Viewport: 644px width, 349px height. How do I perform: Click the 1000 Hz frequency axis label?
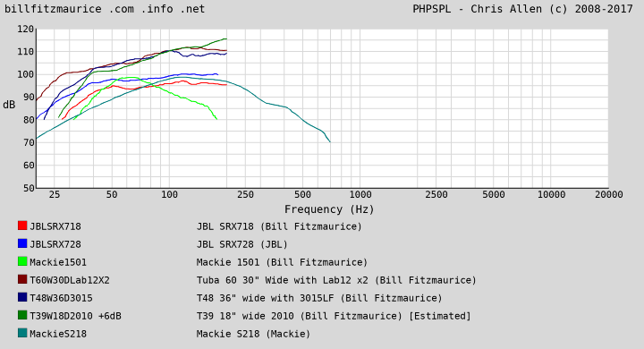(x=360, y=194)
